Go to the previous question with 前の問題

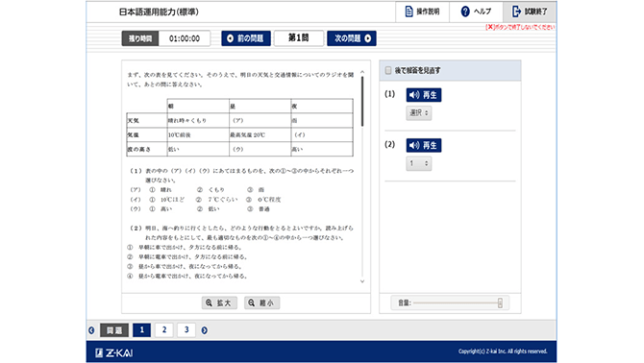click(246, 38)
